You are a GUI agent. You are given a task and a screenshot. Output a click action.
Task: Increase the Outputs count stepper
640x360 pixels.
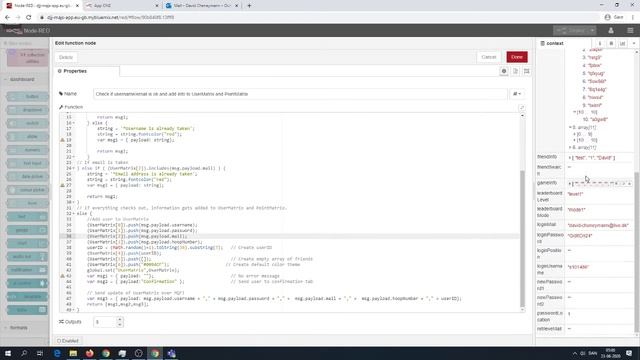pyautogui.click(x=120, y=319)
